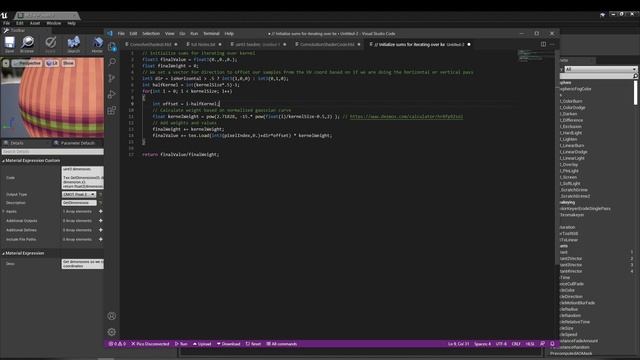This screenshot has height=360, width=640.
Task: Click the palette list vertical scrollbar
Action: pos(636,92)
